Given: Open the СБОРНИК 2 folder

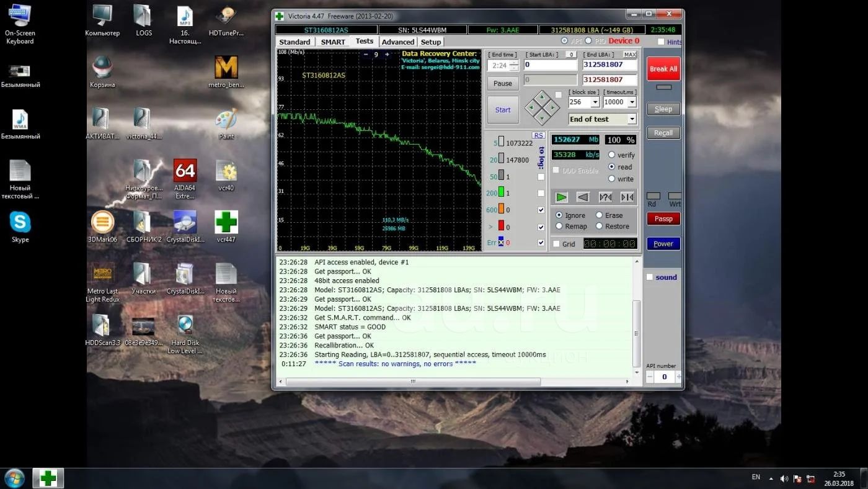Looking at the screenshot, I should click(144, 227).
